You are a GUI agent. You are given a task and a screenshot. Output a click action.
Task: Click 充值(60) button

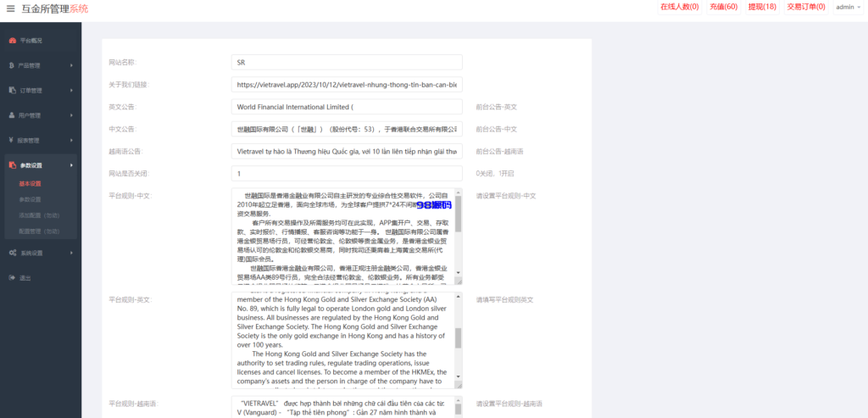tap(724, 7)
